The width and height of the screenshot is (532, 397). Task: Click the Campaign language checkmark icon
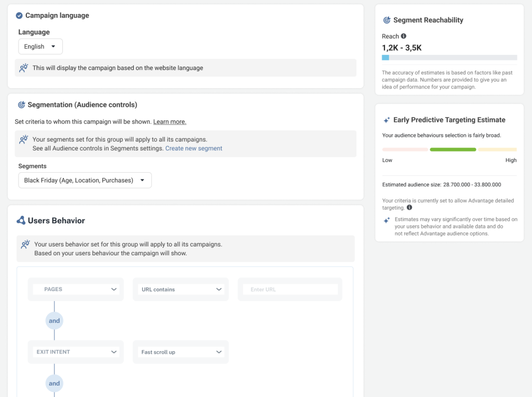pos(19,16)
